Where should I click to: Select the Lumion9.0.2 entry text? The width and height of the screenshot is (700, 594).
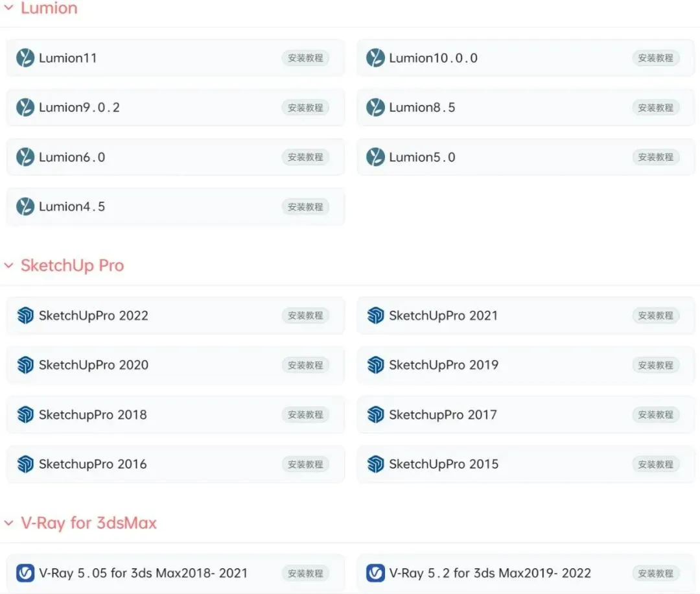click(80, 108)
